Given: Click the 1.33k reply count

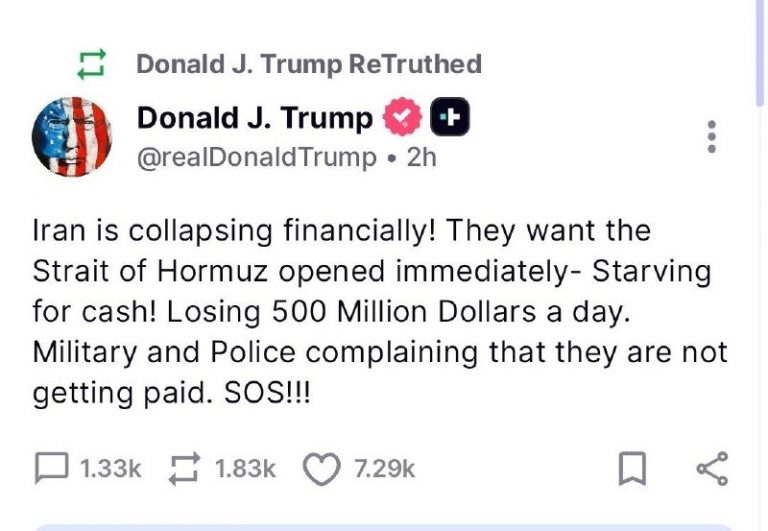Looking at the screenshot, I should (110, 469).
